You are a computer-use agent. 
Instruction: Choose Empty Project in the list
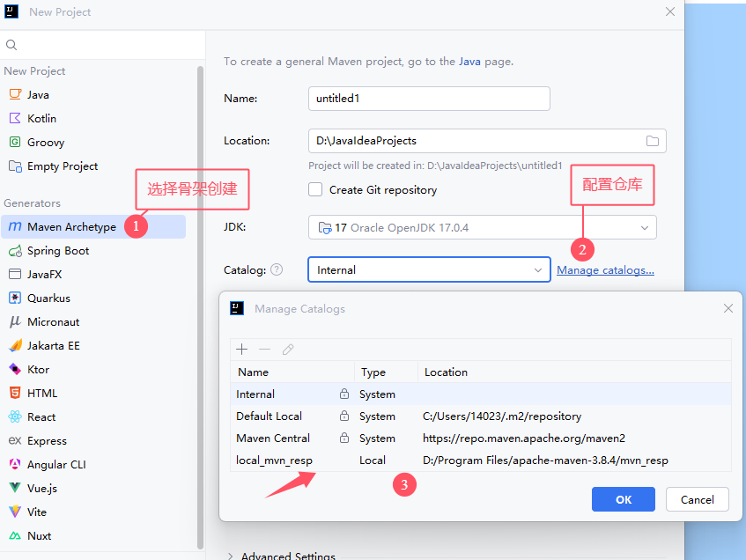pyautogui.click(x=93, y=166)
